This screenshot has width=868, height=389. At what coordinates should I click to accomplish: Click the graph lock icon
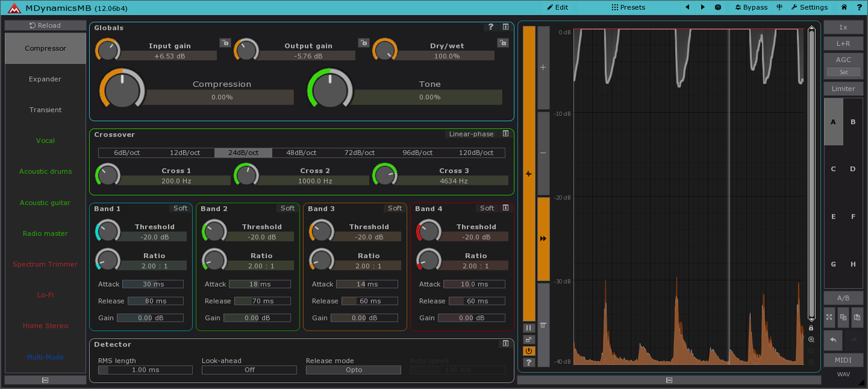811,328
